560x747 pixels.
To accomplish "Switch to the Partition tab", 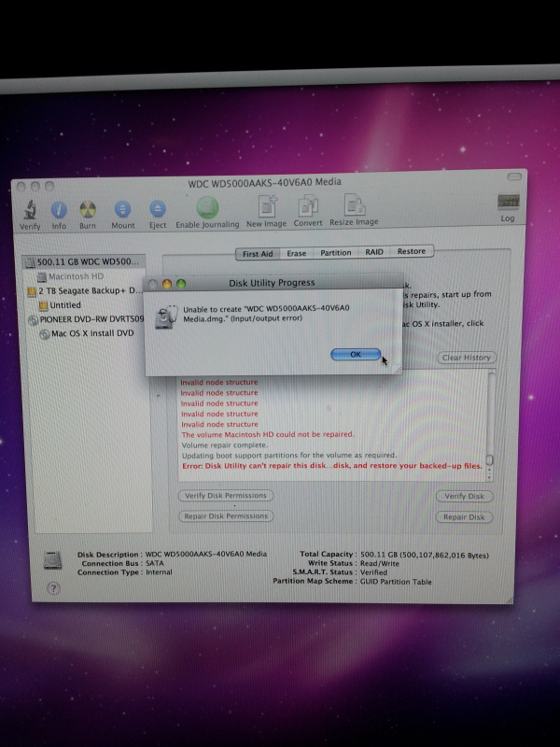I will [336, 253].
